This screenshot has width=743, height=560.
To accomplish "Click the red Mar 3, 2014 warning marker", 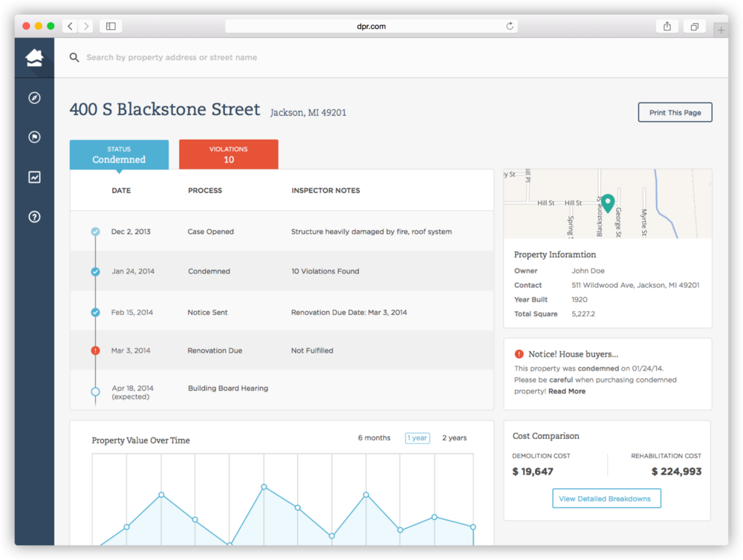I will pos(95,351).
